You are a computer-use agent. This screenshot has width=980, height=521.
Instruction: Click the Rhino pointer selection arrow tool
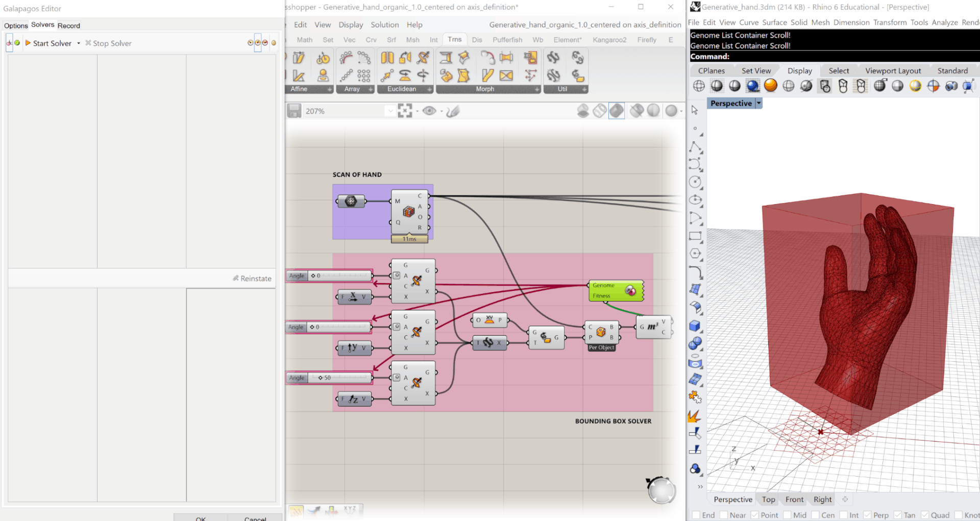click(x=695, y=110)
